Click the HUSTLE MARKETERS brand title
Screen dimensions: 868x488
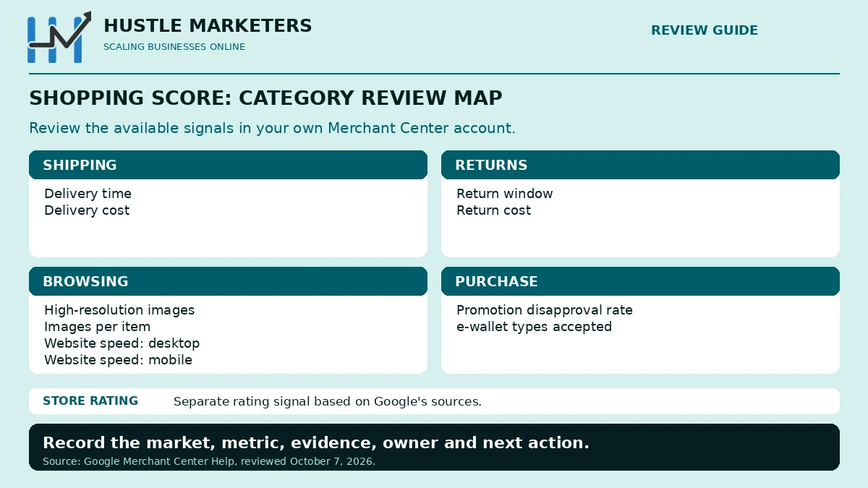[x=208, y=26]
